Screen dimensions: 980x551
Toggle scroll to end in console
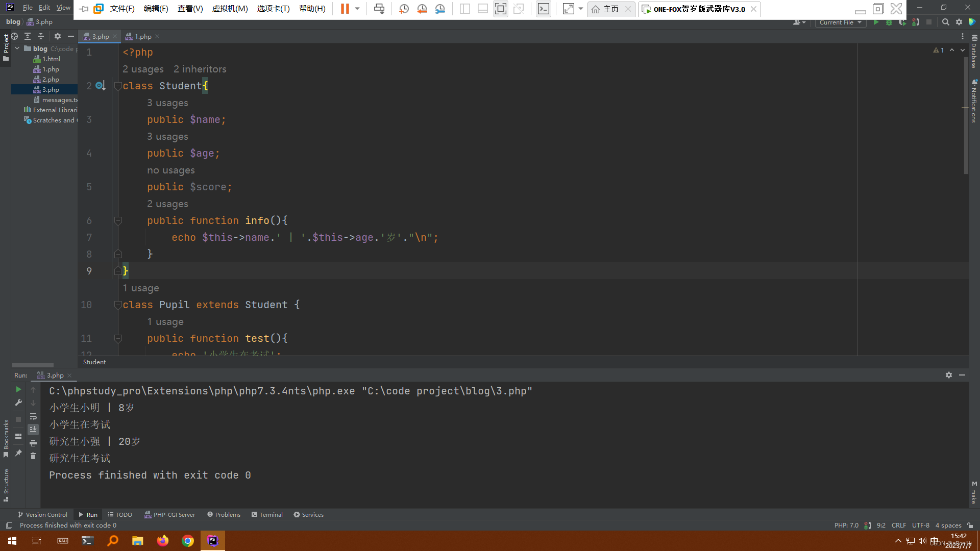[33, 430]
